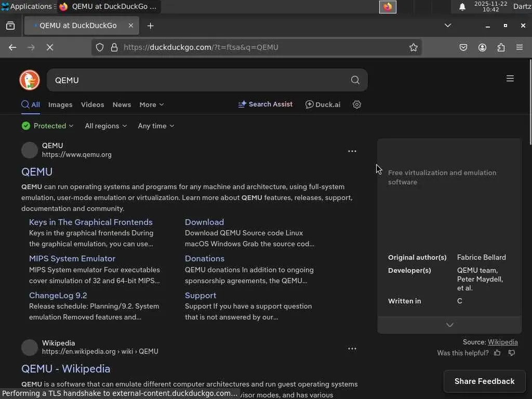The height and width of the screenshot is (399, 532).
Task: Expand the More search categories dropdown
Action: point(152,104)
